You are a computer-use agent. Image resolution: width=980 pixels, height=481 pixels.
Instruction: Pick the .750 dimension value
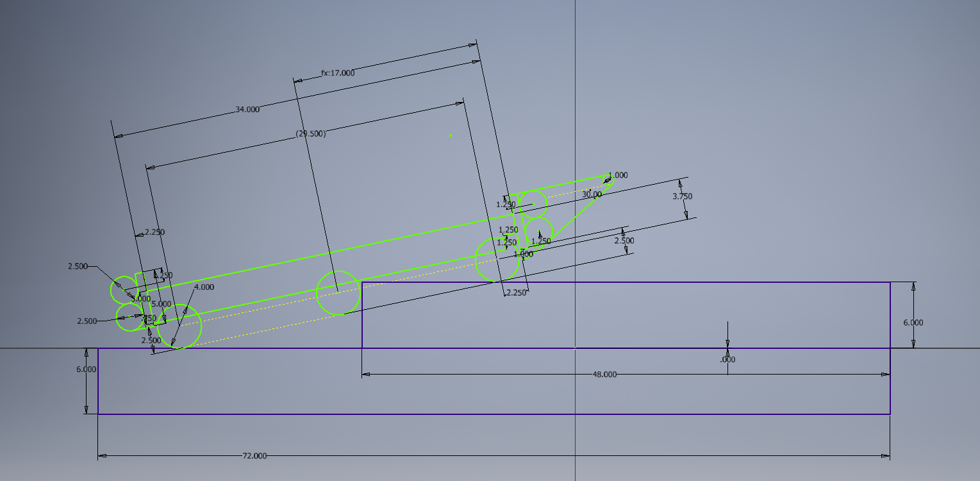tap(149, 318)
